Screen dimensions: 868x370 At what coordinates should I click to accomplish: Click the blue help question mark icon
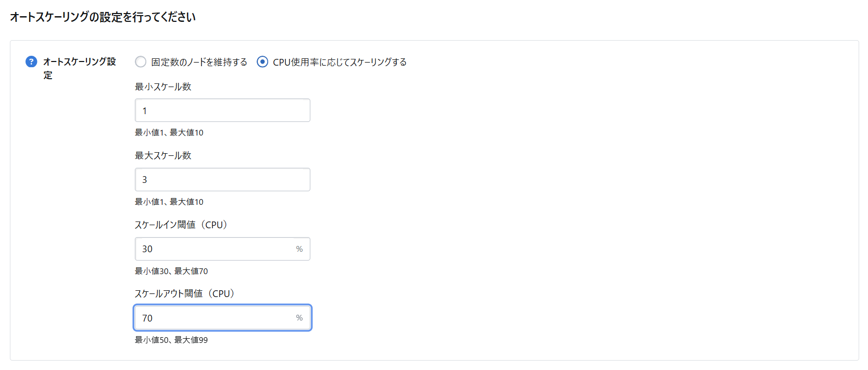[x=31, y=61]
